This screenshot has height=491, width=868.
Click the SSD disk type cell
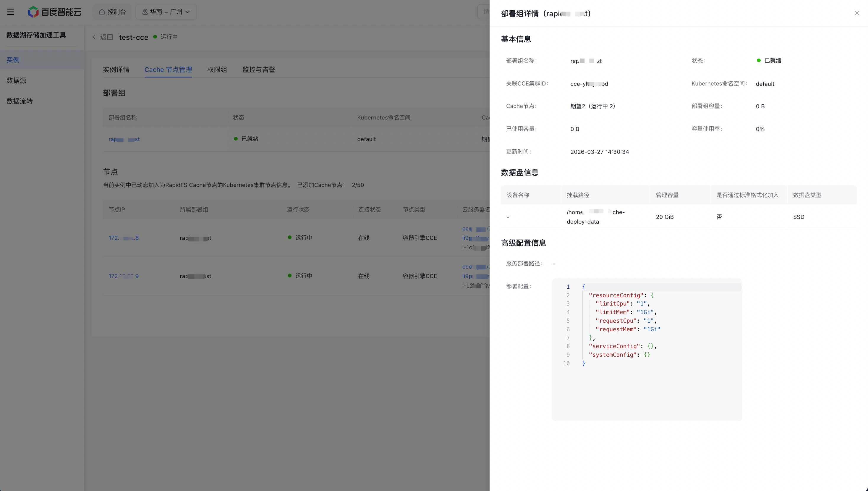coord(799,217)
